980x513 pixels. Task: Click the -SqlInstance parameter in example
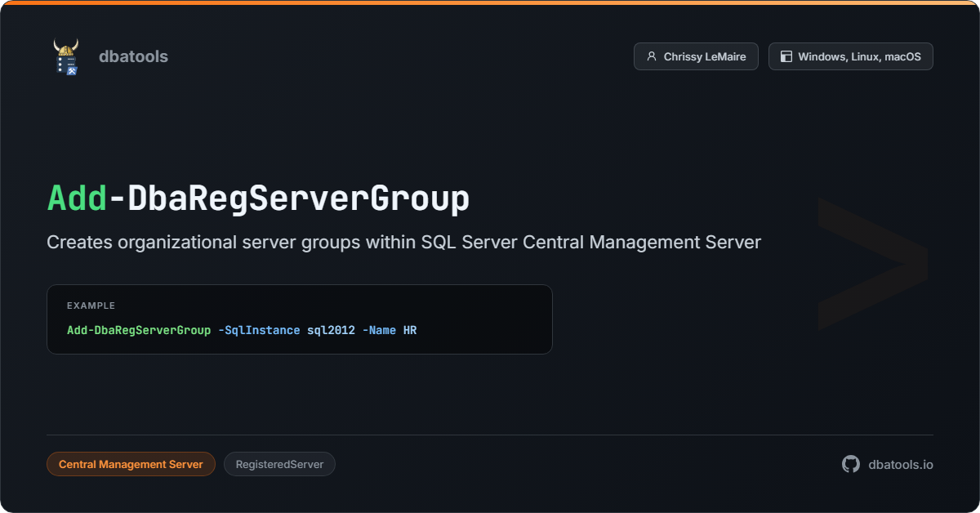pos(259,330)
